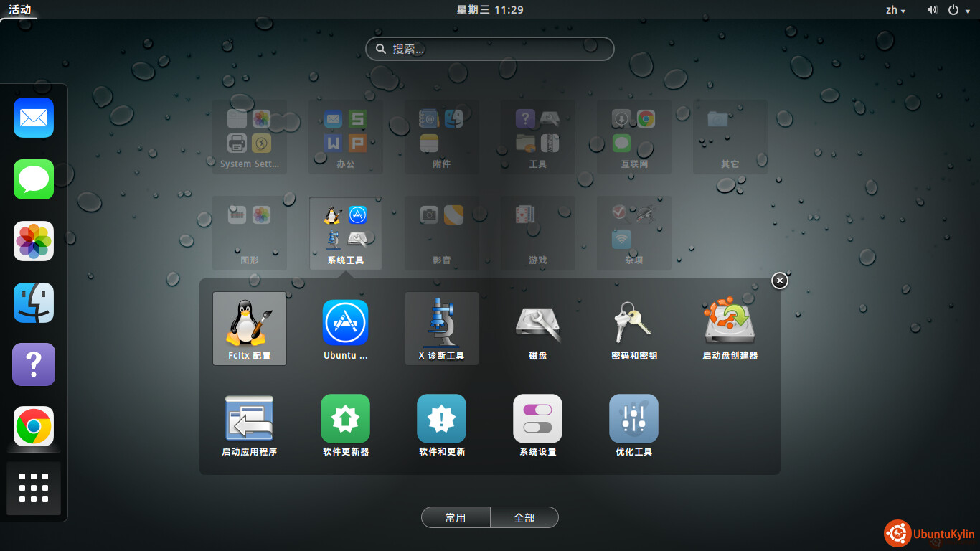Open 启动应用程序 startup applications
980x551 pixels.
249,425
